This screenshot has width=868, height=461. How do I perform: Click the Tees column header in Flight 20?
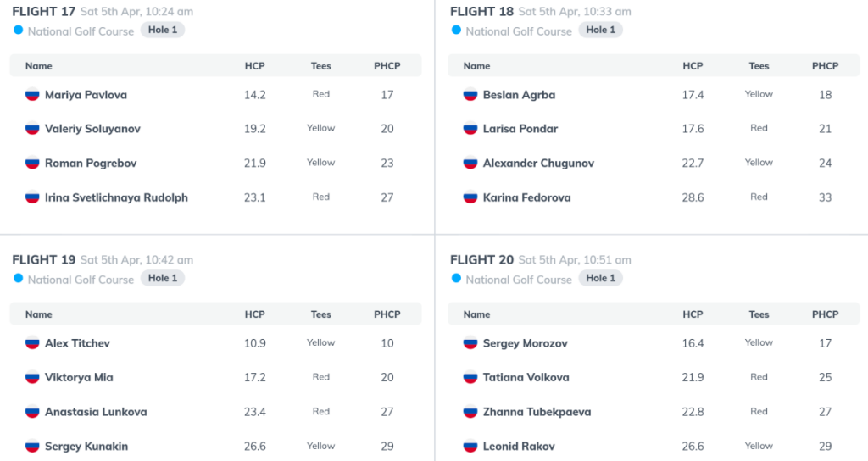pos(759,314)
